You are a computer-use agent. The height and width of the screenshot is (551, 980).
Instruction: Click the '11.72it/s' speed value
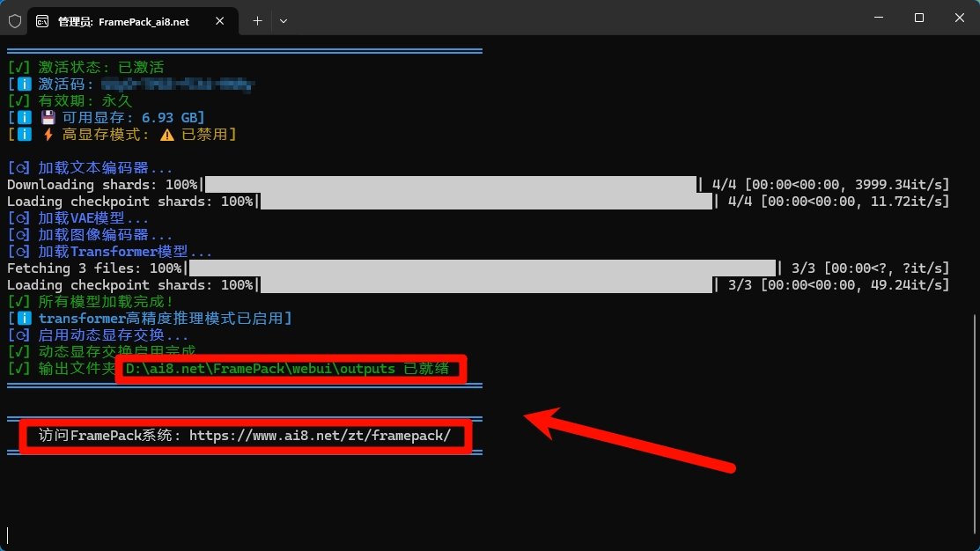pyautogui.click(x=906, y=202)
